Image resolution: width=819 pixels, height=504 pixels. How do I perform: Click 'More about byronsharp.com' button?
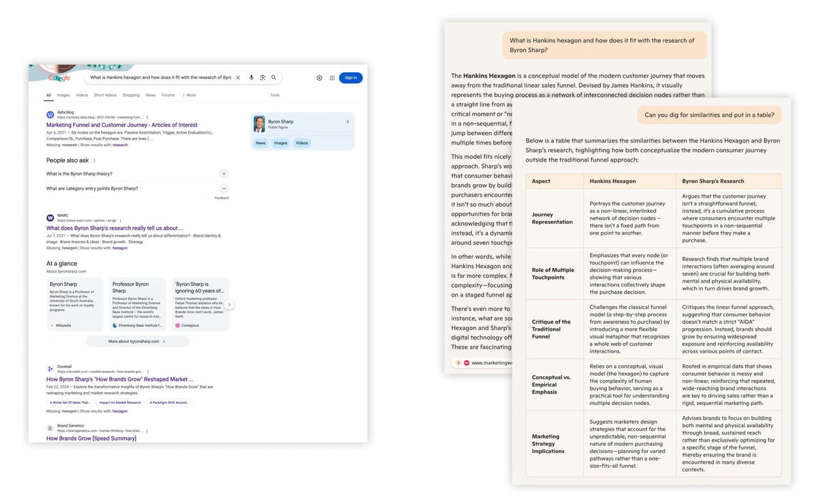pyautogui.click(x=137, y=341)
